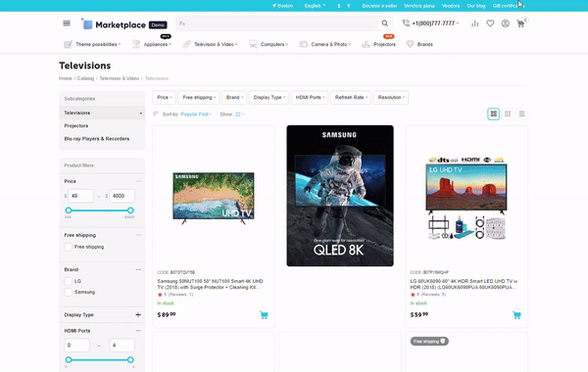Select the dollar currency symbol
Image resolution: width=588 pixels, height=372 pixels.
click(x=339, y=6)
